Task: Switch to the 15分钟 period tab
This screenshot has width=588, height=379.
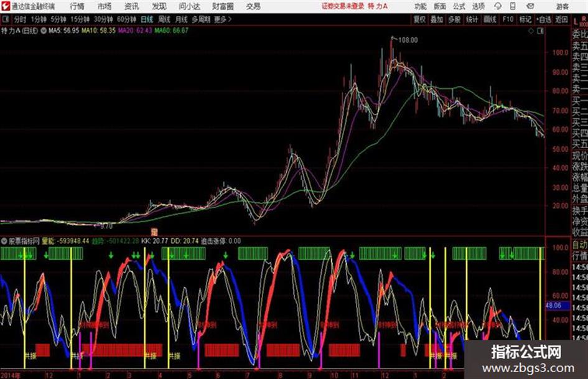Action: 80,19
